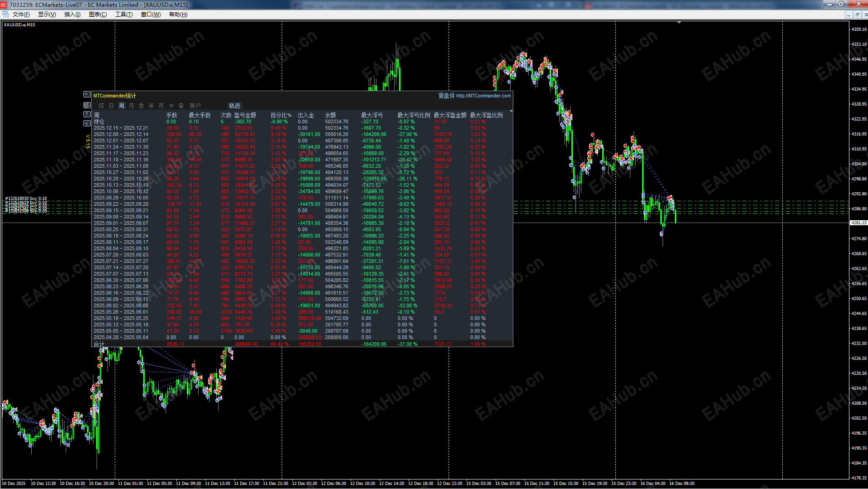Click the 最大浮亏比例 column header

pos(414,115)
